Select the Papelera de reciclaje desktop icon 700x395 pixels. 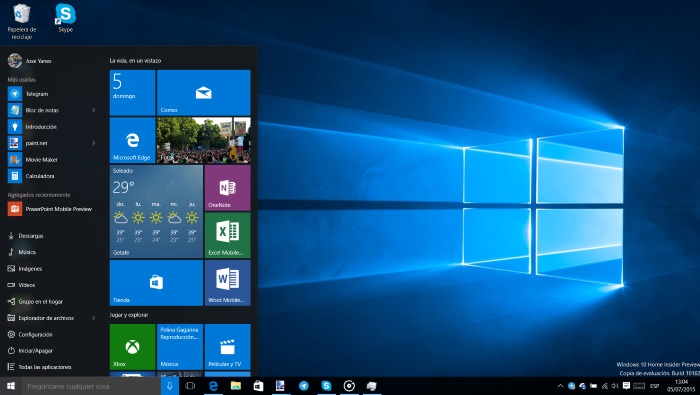click(x=21, y=21)
